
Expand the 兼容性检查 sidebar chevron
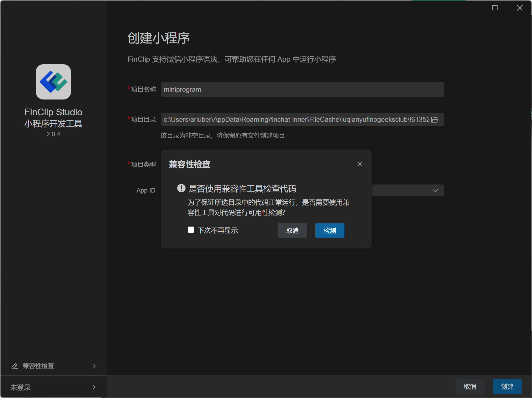[x=94, y=366]
